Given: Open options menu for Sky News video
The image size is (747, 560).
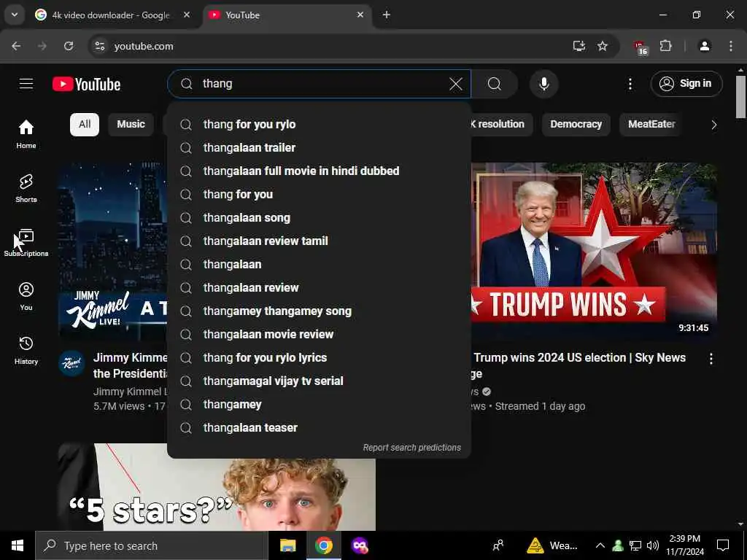Looking at the screenshot, I should (711, 359).
